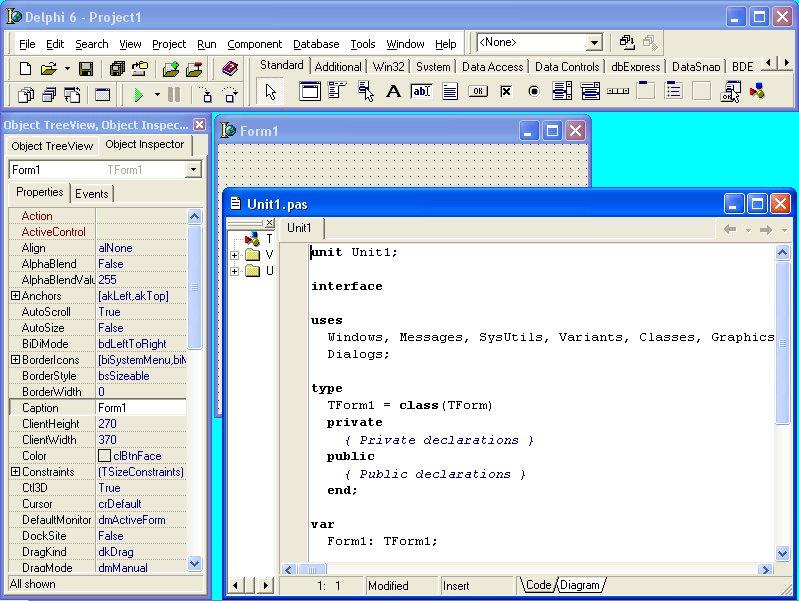The width and height of the screenshot is (799, 601).
Task: Select the RadioGroup component icon
Action: (x=674, y=92)
